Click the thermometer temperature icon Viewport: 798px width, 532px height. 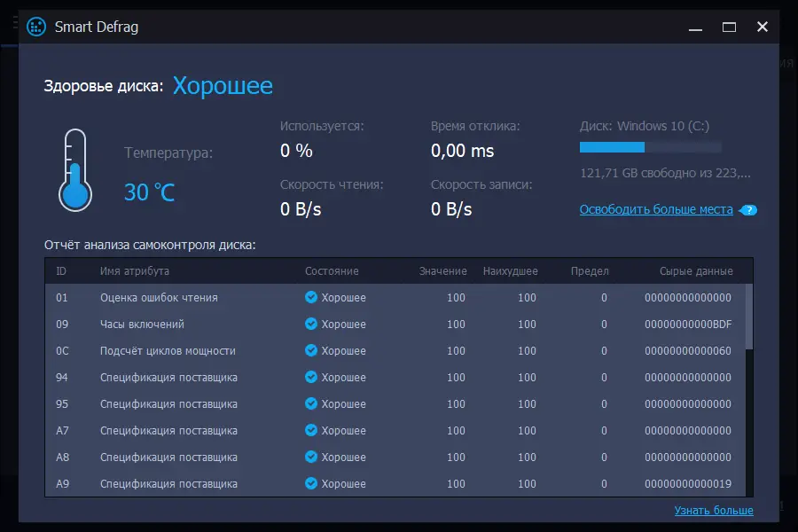pos(75,168)
